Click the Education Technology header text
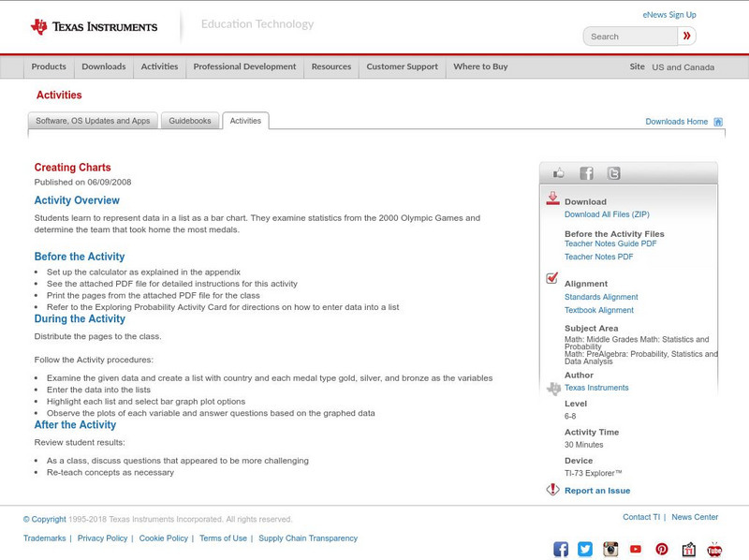The height and width of the screenshot is (560, 749). point(257,24)
